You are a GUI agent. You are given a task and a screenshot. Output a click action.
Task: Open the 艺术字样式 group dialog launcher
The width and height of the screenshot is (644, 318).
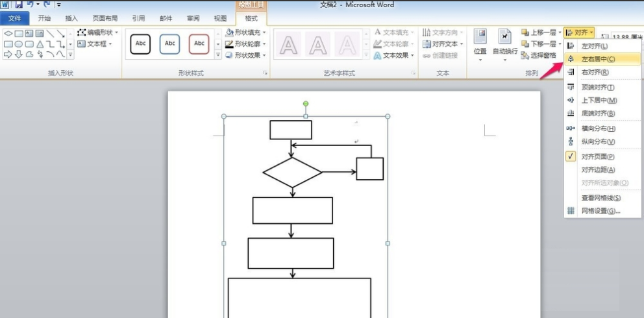coord(413,73)
